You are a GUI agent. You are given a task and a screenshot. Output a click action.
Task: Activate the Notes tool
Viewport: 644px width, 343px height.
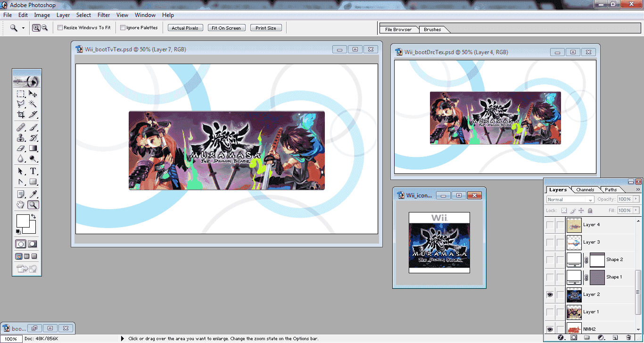pos(21,194)
